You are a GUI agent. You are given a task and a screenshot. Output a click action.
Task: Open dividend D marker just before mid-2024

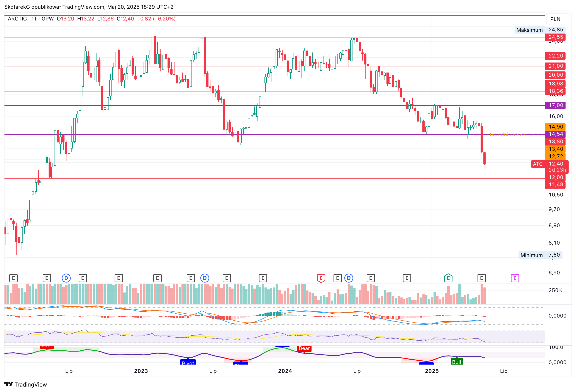tap(349, 278)
